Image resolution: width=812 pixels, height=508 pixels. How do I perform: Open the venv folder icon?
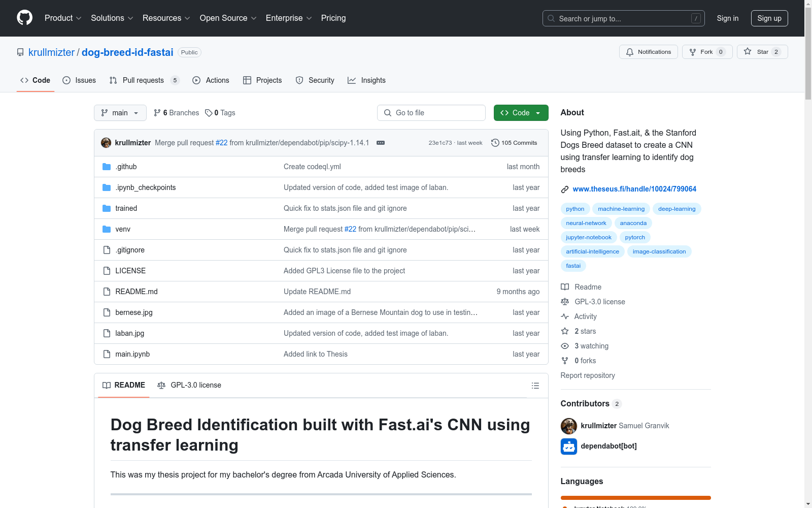click(x=107, y=229)
